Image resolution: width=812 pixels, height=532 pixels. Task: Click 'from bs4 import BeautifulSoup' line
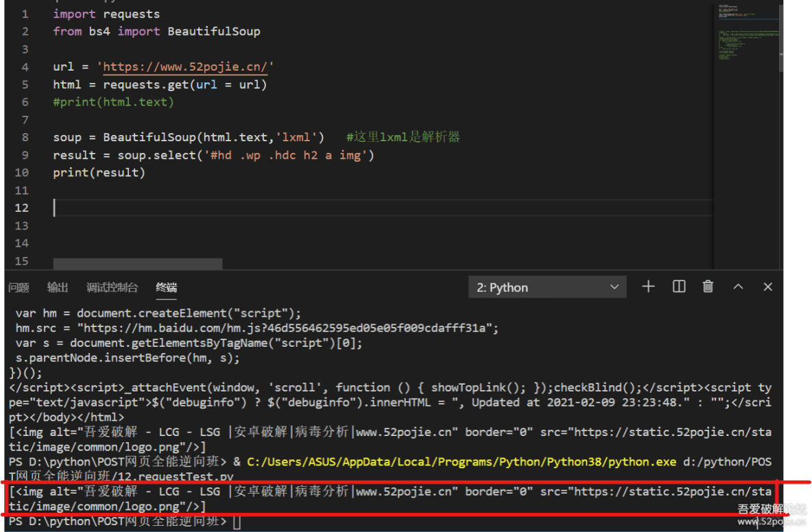(x=156, y=32)
